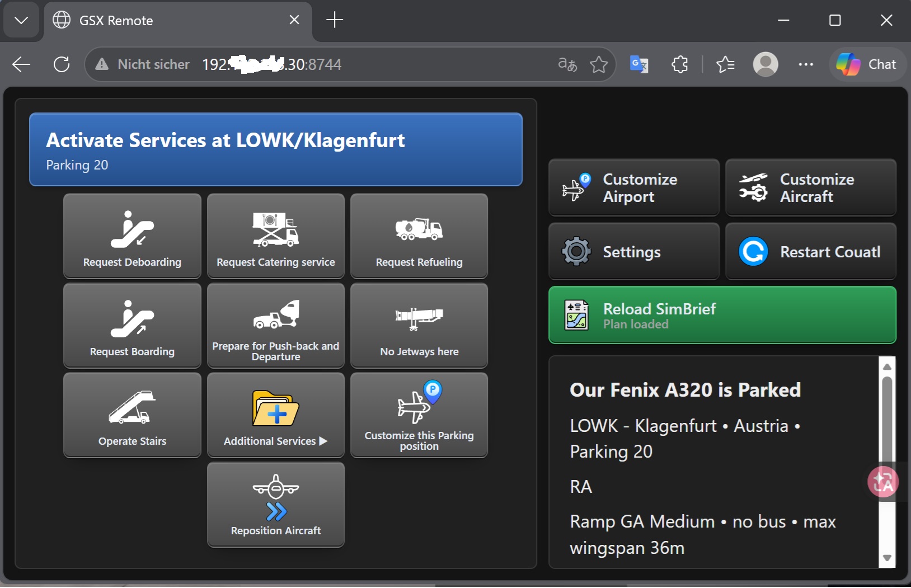Open the browser Extensions puzzle icon
The image size is (911, 588).
679,64
